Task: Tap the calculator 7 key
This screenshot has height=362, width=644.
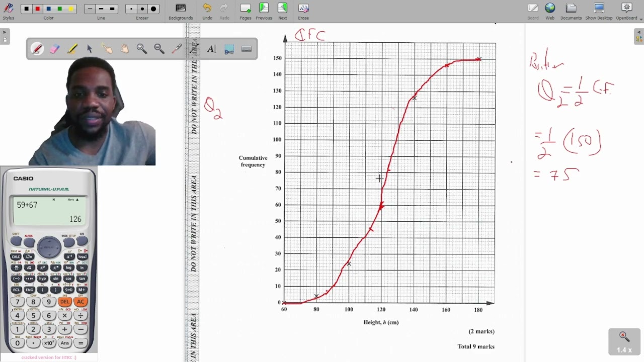Action: pos(18,302)
